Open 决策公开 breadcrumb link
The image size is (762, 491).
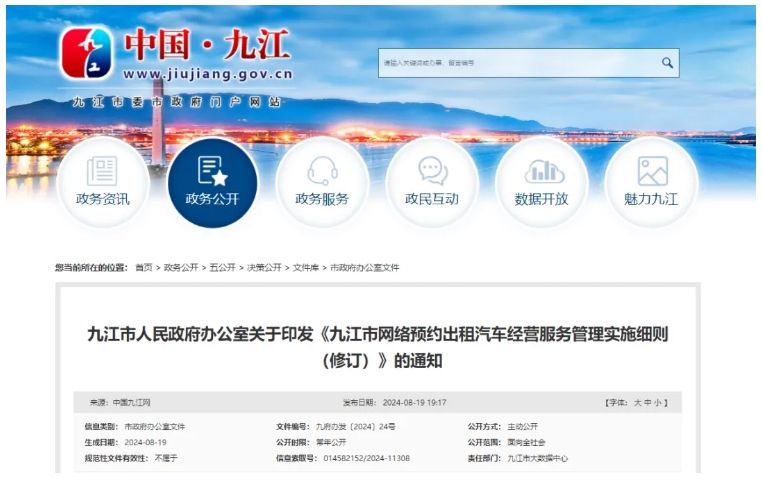[x=264, y=267]
